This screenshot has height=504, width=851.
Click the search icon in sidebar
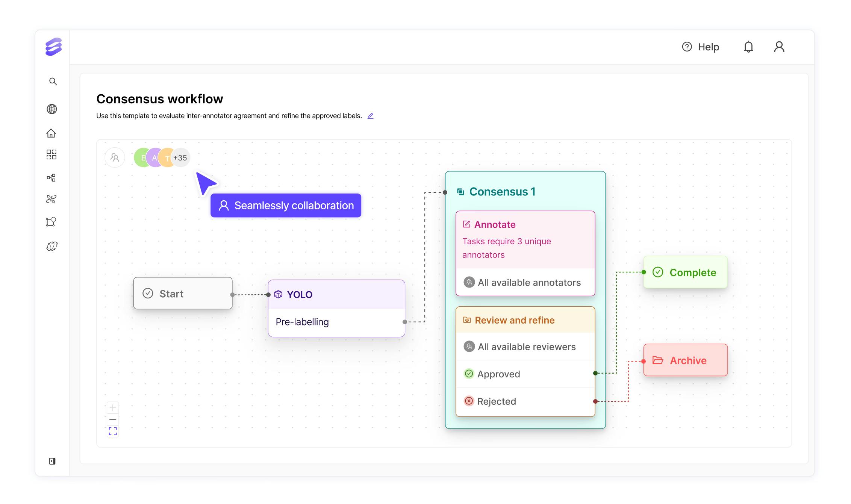tap(53, 82)
